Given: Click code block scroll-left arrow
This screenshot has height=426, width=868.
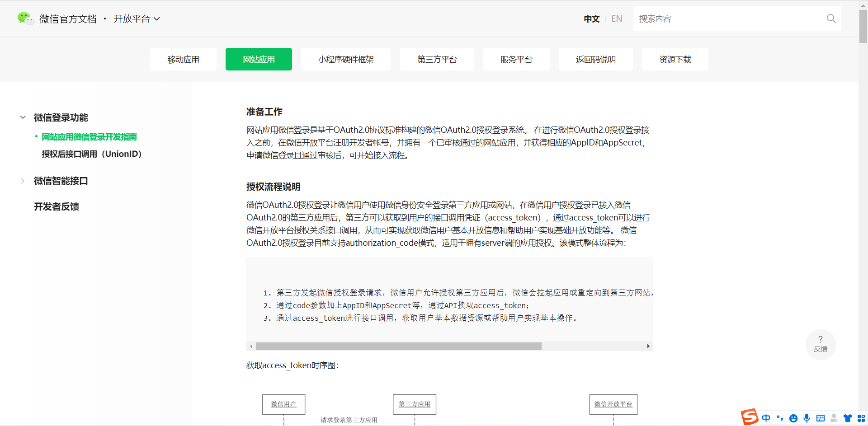Looking at the screenshot, I should pyautogui.click(x=251, y=346).
